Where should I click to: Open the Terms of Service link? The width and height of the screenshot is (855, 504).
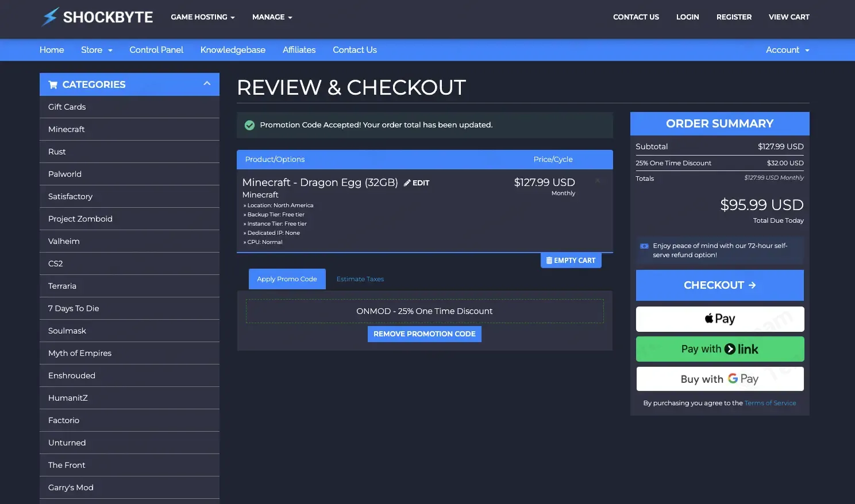tap(770, 403)
